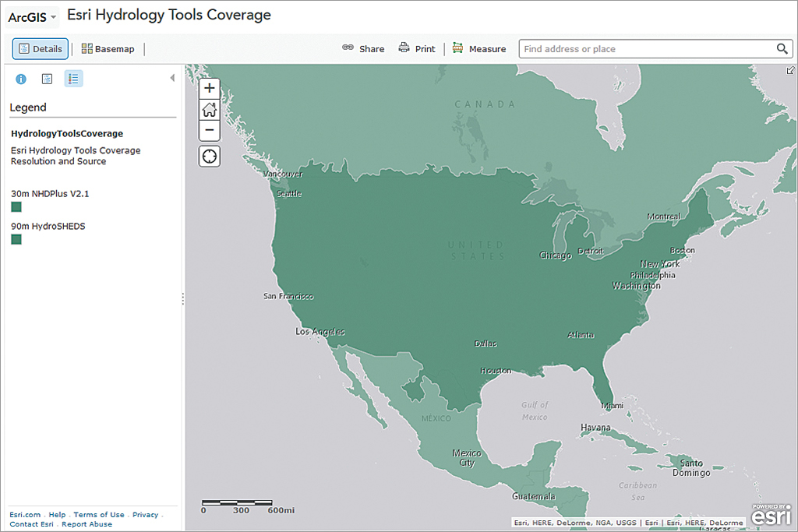This screenshot has width=798, height=532.
Task: Select the Legend list icon
Action: 73,79
